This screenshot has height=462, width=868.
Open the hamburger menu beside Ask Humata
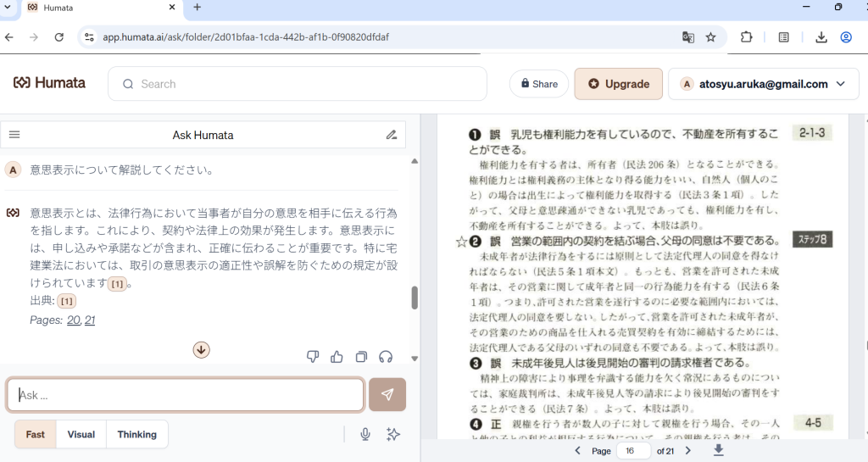pos(14,135)
